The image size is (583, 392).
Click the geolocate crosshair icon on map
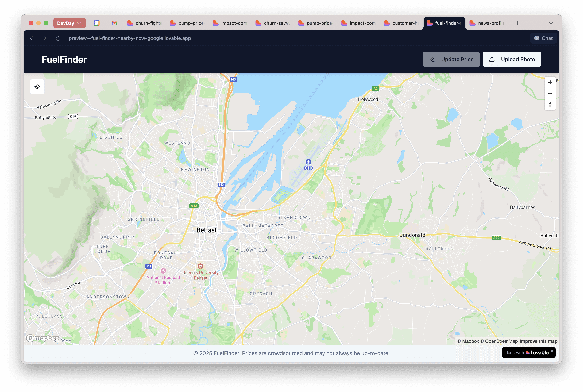tap(37, 87)
